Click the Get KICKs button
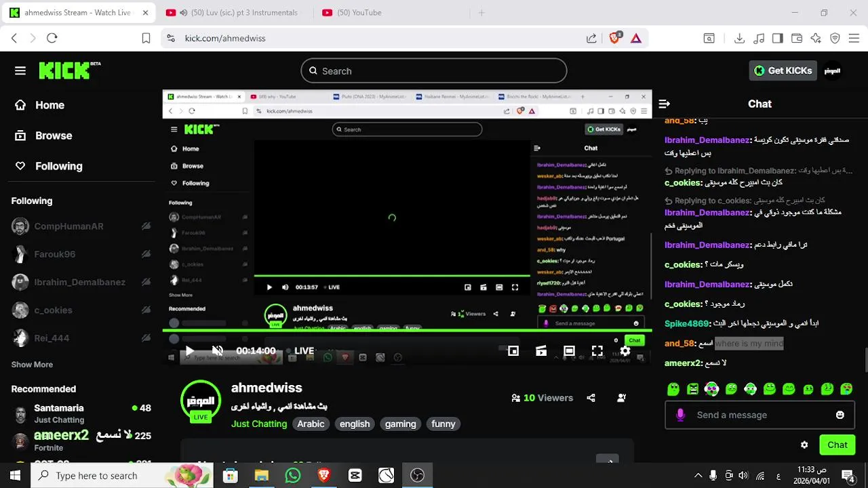The width and height of the screenshot is (868, 488). [783, 70]
